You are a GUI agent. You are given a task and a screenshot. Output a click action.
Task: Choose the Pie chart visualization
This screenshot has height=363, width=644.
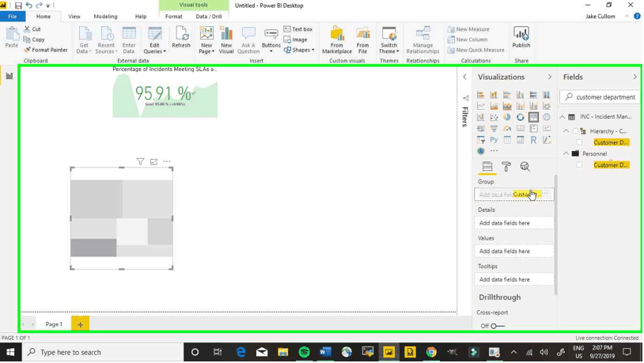(x=507, y=117)
